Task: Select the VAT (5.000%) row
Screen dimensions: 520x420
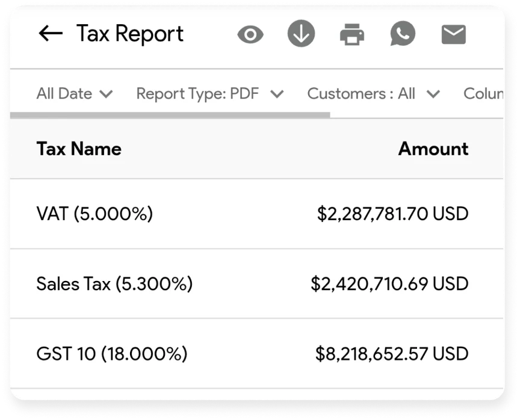Action: point(95,214)
